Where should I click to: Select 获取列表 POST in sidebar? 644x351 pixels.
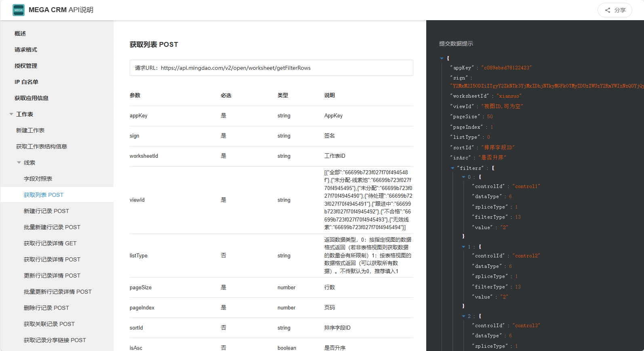pos(44,195)
